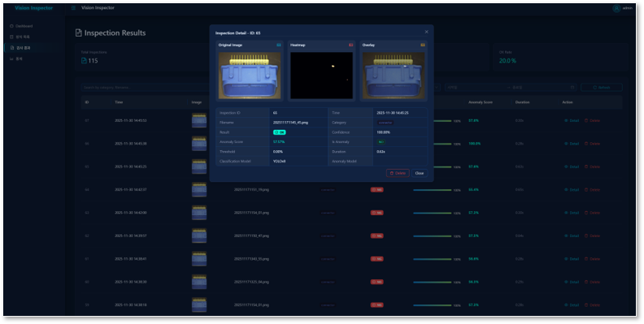Click the eye icon for row 65
Image resolution: width=644 pixels, height=324 pixels.
567,166
